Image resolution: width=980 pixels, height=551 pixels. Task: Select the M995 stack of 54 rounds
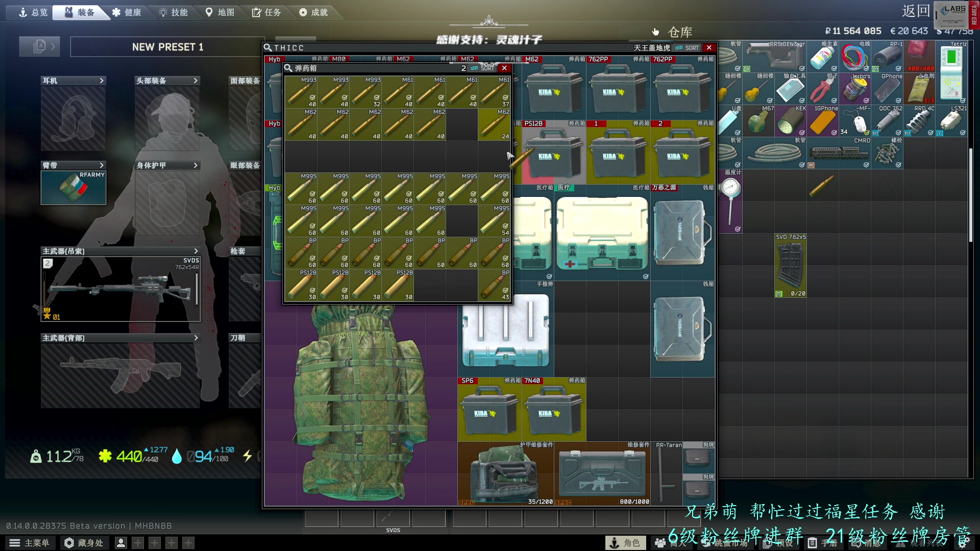pos(494,220)
